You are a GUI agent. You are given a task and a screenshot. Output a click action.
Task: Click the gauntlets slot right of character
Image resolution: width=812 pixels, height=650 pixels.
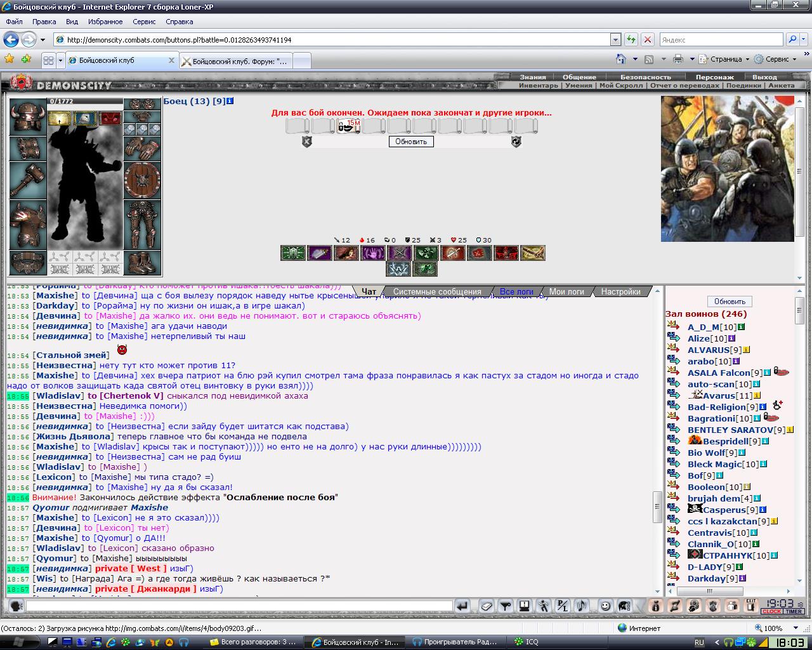[x=142, y=148]
